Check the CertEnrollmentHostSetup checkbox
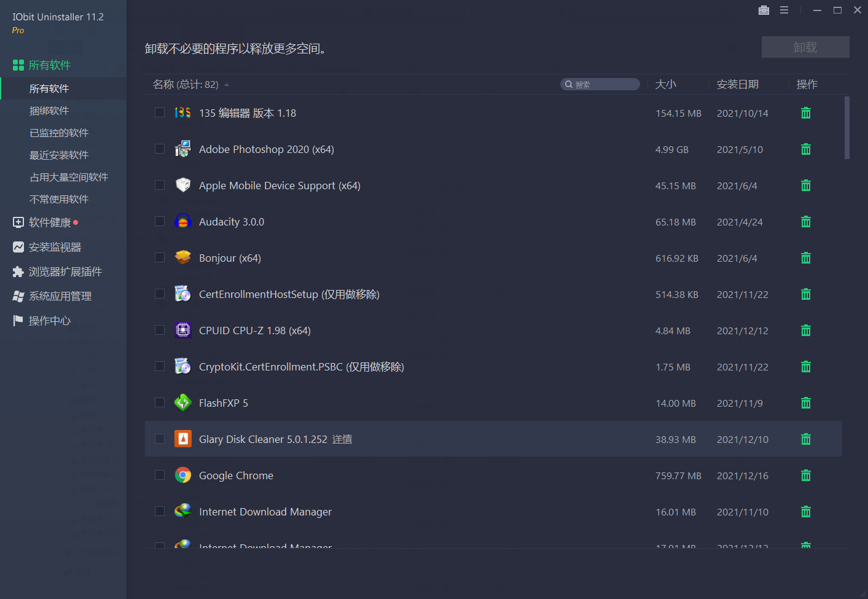The image size is (868, 599). [x=160, y=294]
